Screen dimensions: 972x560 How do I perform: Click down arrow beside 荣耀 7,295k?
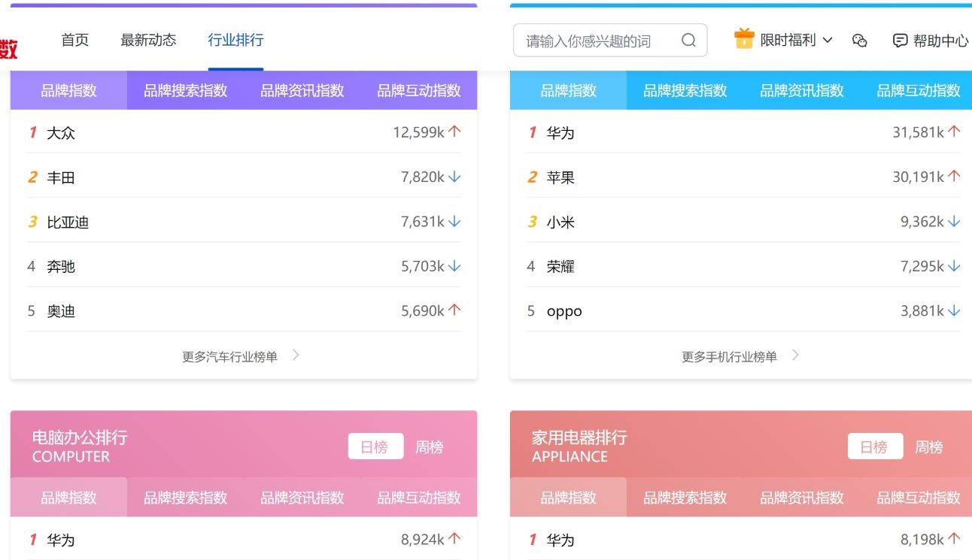954,266
